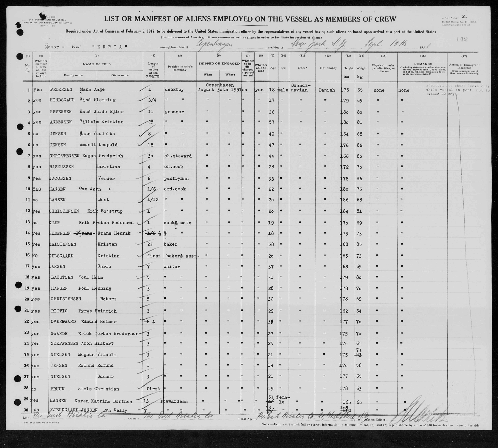Select 'Roland Edmund' in row 26
498x448 pixels.
click(96, 366)
